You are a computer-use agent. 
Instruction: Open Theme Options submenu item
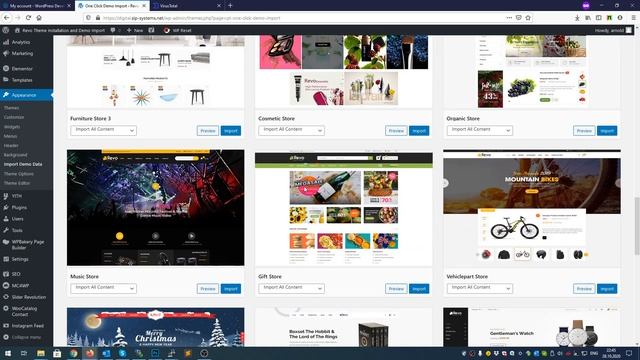19,173
